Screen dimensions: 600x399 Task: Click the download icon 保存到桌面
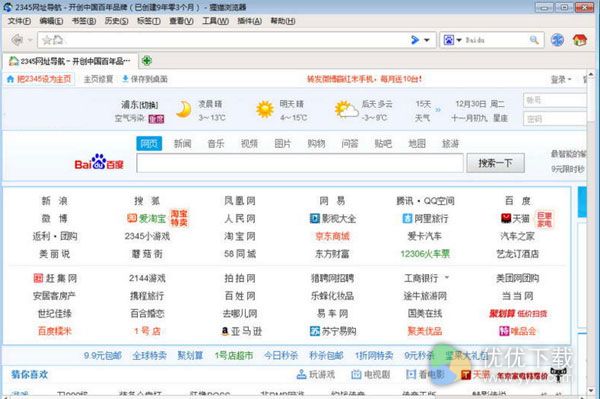point(125,79)
